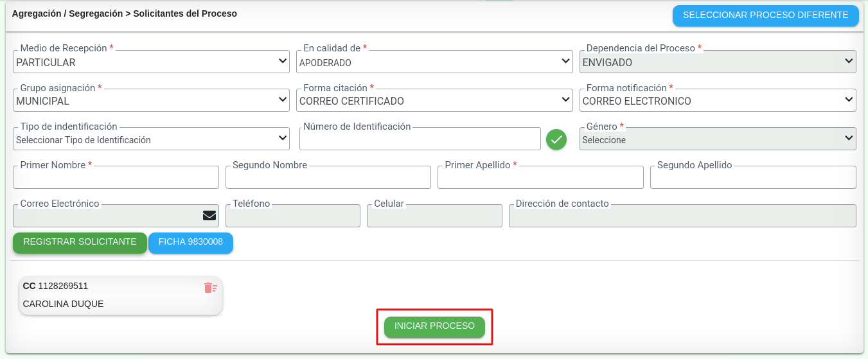Expand the En calidad de dropdown
This screenshot has height=359, width=868.
click(x=434, y=62)
